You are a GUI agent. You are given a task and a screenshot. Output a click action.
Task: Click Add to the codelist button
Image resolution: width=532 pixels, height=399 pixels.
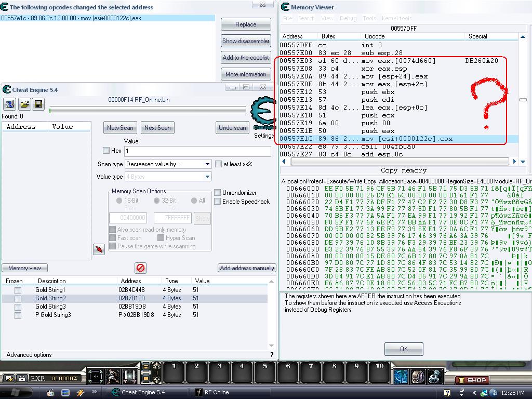pyautogui.click(x=246, y=58)
